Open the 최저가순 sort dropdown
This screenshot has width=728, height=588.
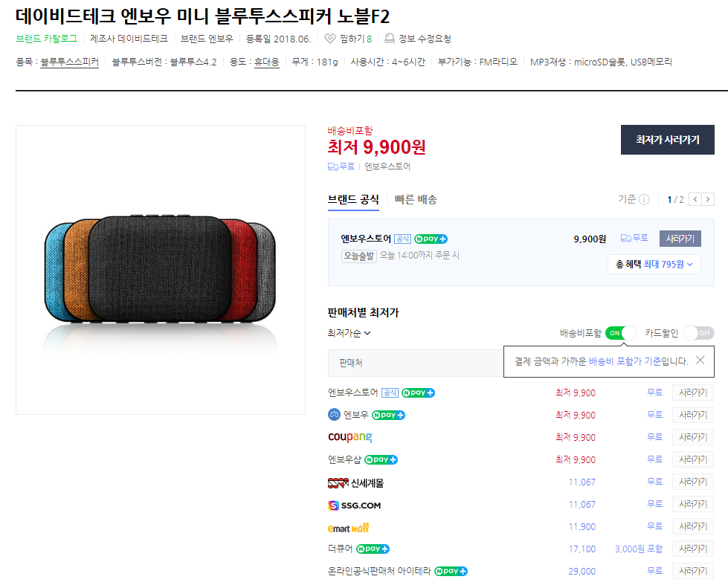point(349,333)
